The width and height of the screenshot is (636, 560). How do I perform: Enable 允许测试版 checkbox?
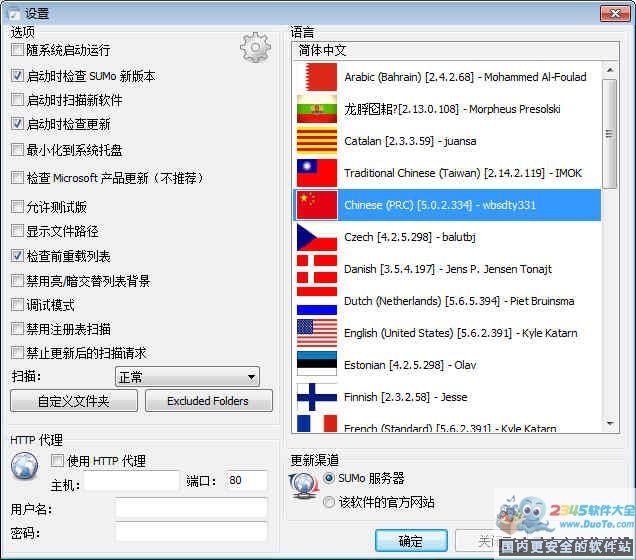(x=17, y=207)
